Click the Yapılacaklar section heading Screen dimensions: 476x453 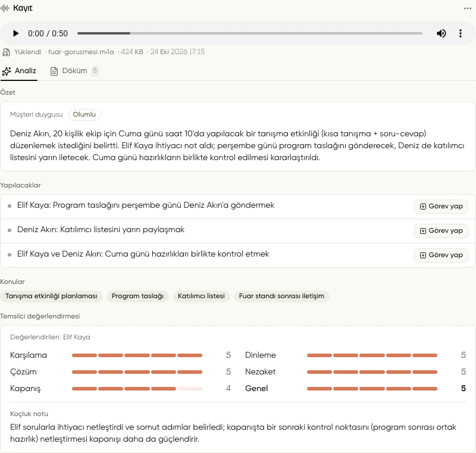tap(20, 185)
